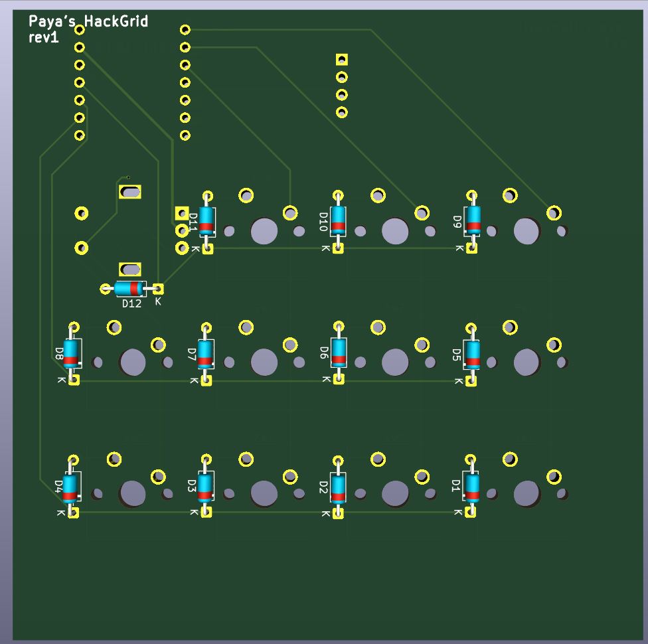Click the "D2" reference label
The width and height of the screenshot is (648, 644).
click(x=323, y=487)
